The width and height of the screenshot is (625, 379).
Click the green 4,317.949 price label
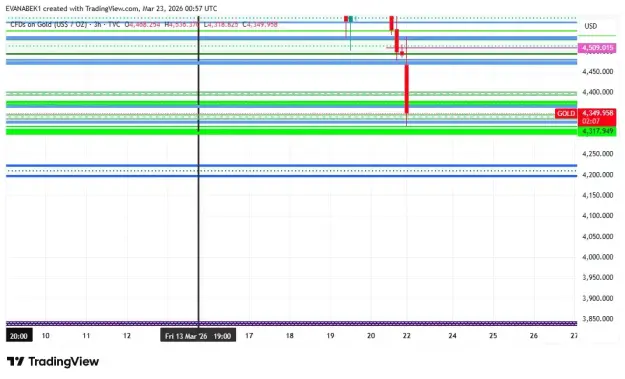pyautogui.click(x=597, y=131)
